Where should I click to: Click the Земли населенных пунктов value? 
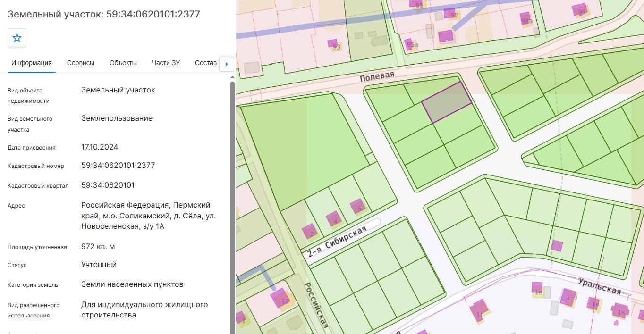(132, 284)
